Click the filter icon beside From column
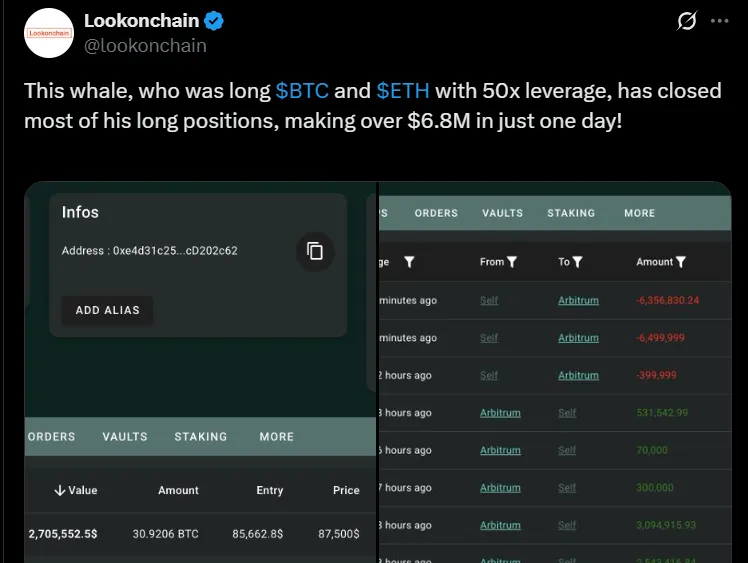The image size is (748, 563). [x=512, y=262]
